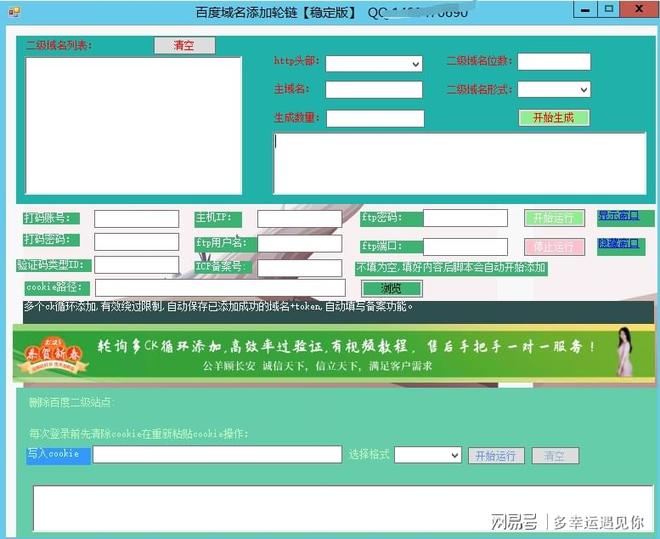Click the bottom result text area

(x=343, y=508)
